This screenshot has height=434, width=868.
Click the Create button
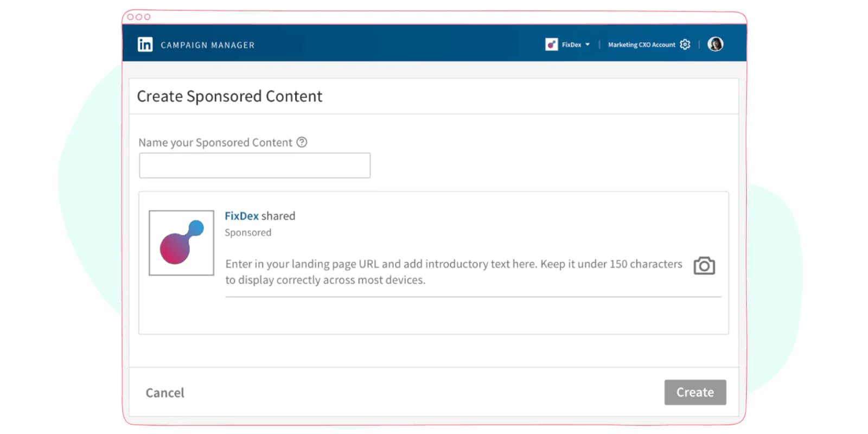(x=695, y=392)
